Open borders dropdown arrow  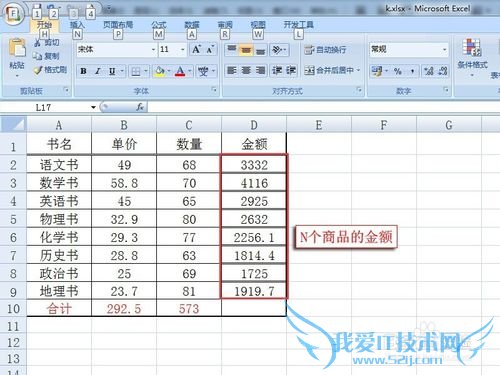click(146, 71)
